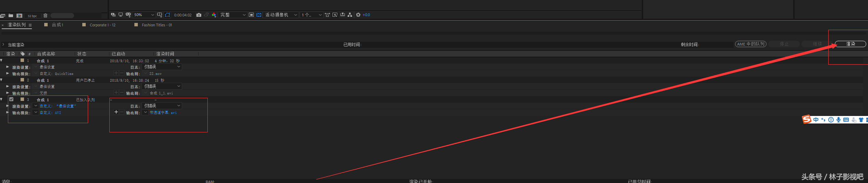Create a new composition icon

pos(20,15)
